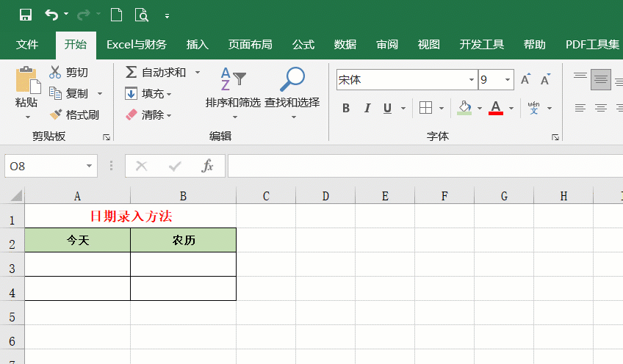The width and height of the screenshot is (623, 364).
Task: Click the Undo arrow icon
Action: coord(51,15)
